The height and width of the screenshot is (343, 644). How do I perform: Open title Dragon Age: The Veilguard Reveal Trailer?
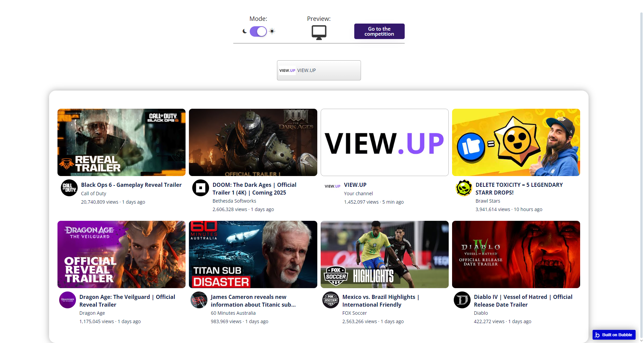pos(127,301)
